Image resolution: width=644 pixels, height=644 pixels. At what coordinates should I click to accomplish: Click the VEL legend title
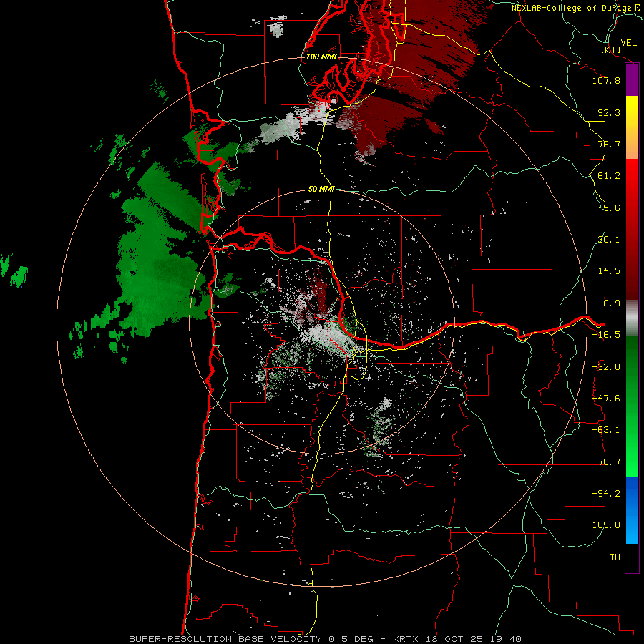[x=628, y=43]
